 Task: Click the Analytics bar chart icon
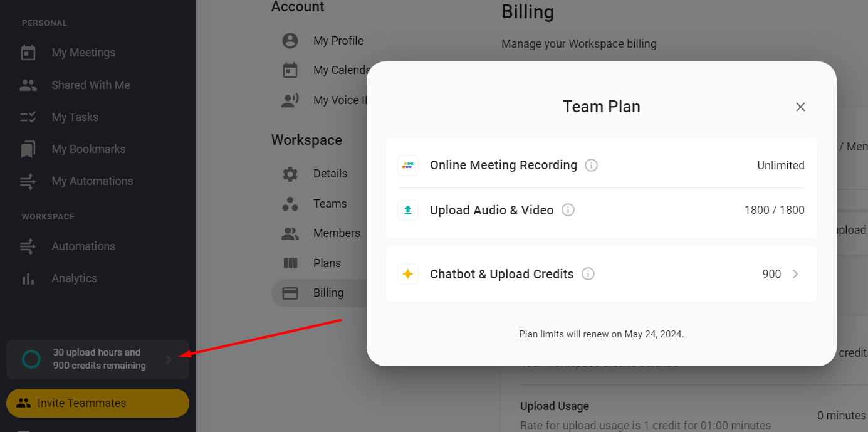28,278
